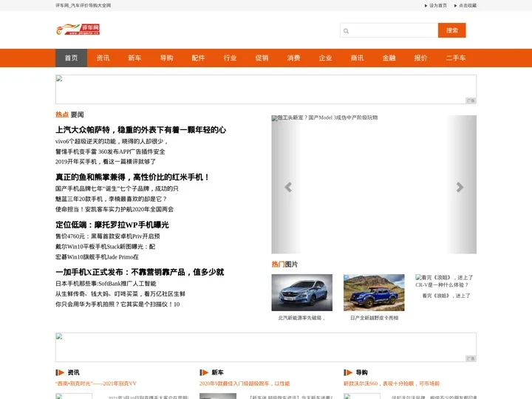Open the 消费 navigation item
Screen dimensions: 532x399
pyautogui.click(x=293, y=58)
